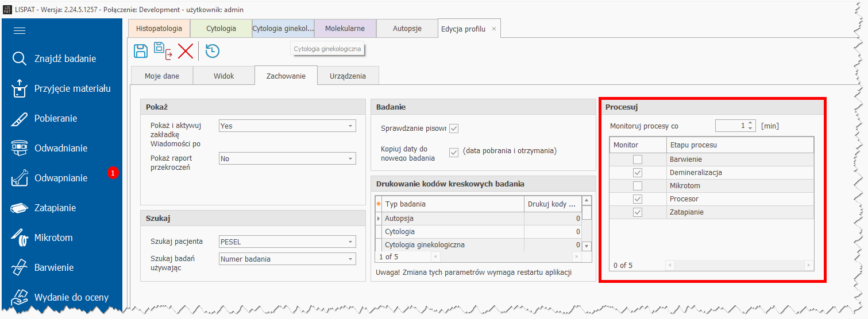Viewport: 868px width, 319px height.
Task: Click the restore history clock icon
Action: coord(212,51)
